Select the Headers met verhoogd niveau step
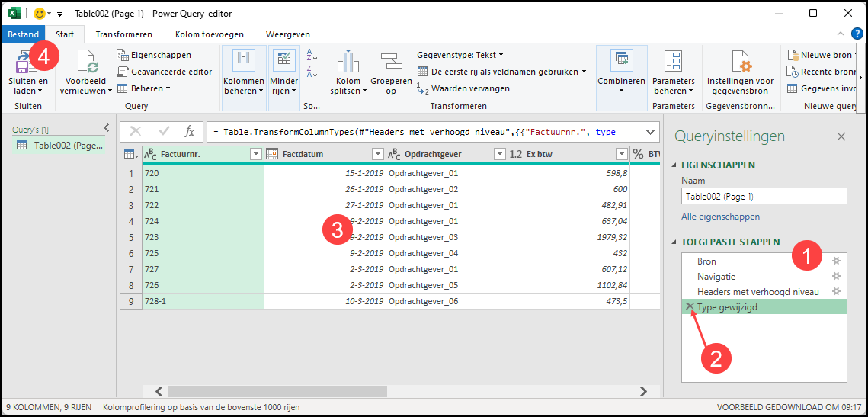The image size is (868, 417). (757, 291)
